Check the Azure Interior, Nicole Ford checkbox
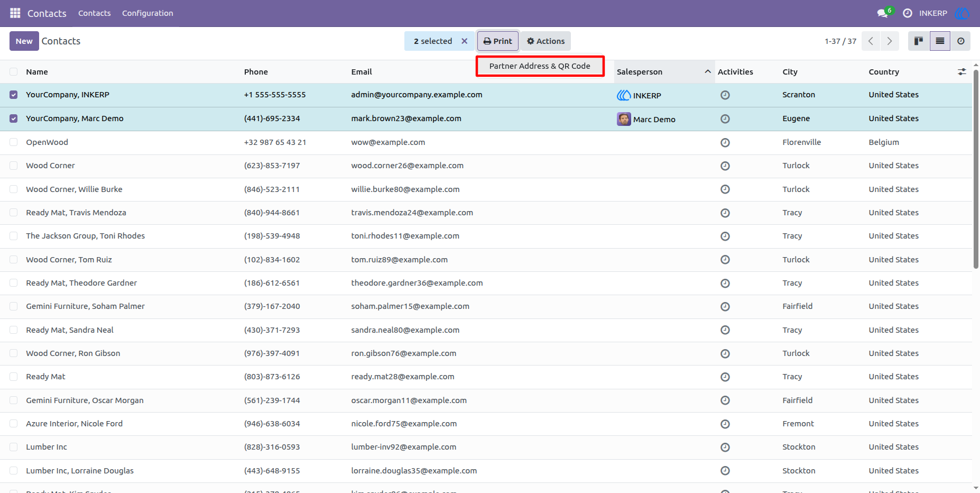980x493 pixels. click(14, 424)
